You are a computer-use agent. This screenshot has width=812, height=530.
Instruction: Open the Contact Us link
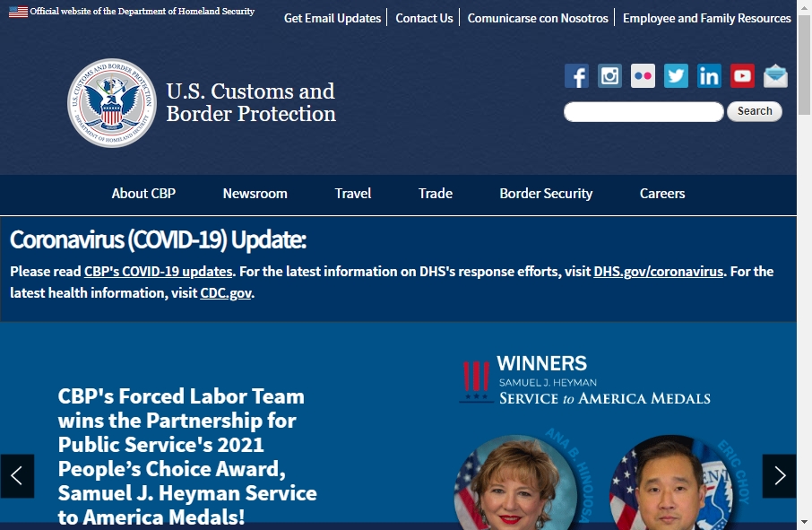pyautogui.click(x=424, y=18)
